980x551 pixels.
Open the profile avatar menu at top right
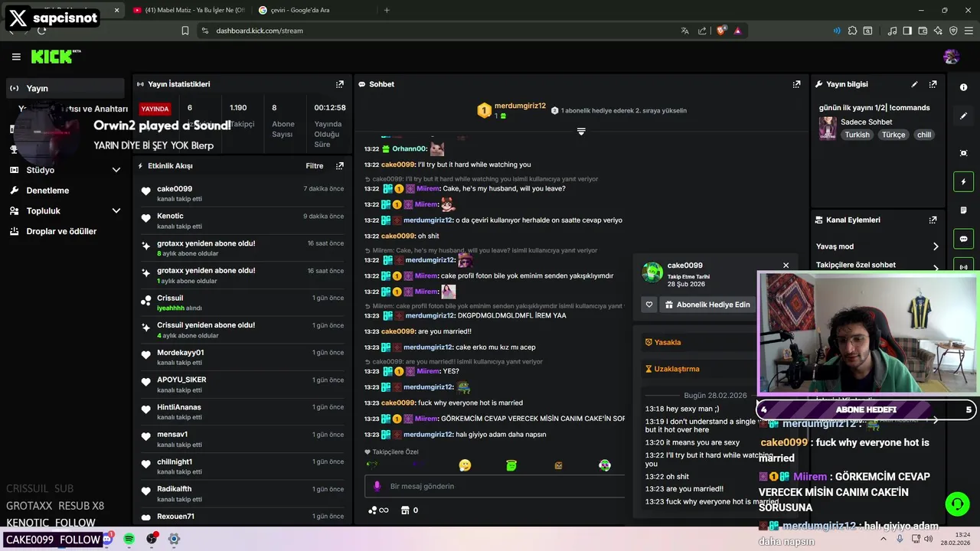(951, 57)
